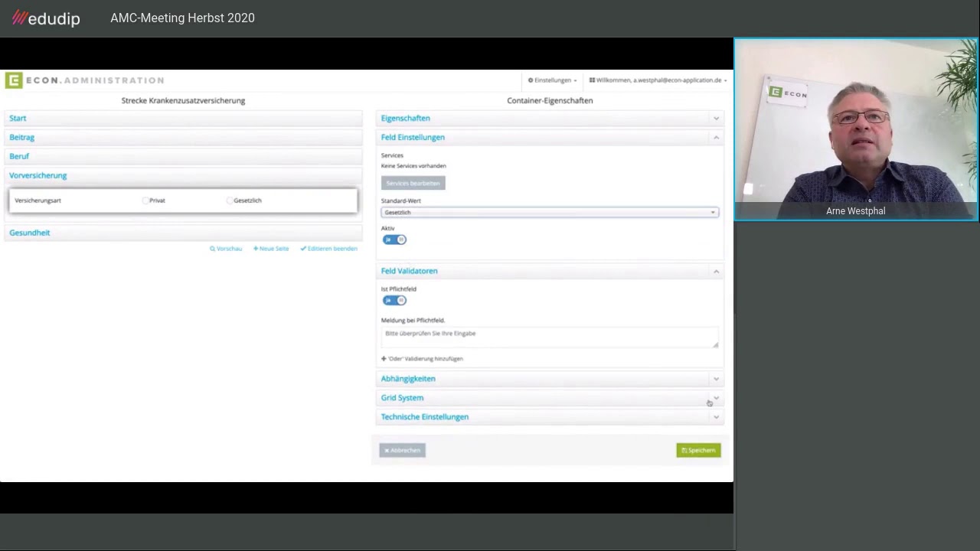Screen dimensions: 980x551
Task: Click the 'Oder' Validierung hinzufügen link
Action: point(422,358)
